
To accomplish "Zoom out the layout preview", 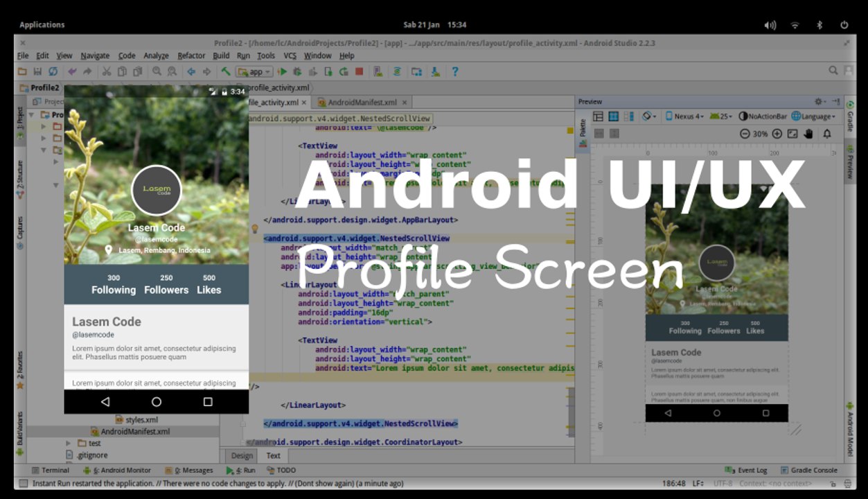I will coord(745,134).
